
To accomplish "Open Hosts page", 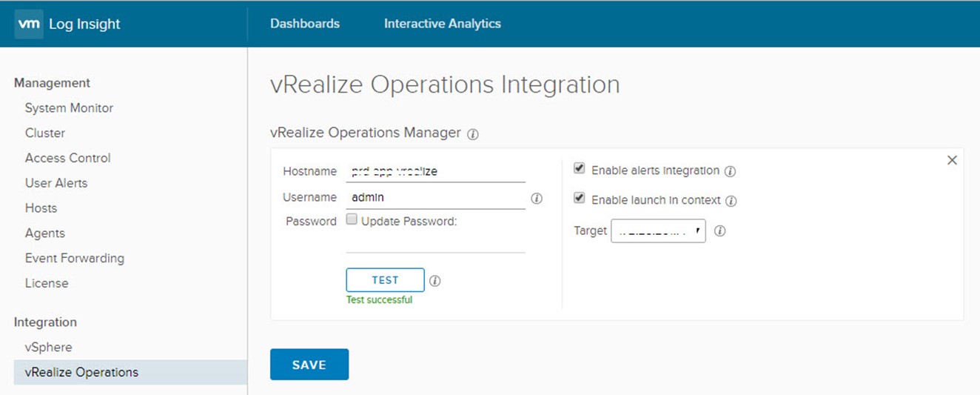I will 41,208.
